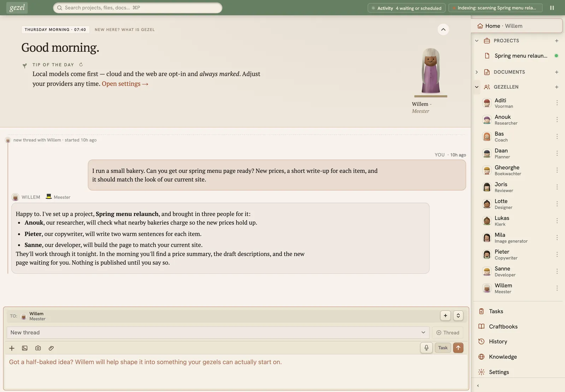This screenshot has width=565, height=392.
Task: Click the Indexing status indicator
Action: (495, 8)
